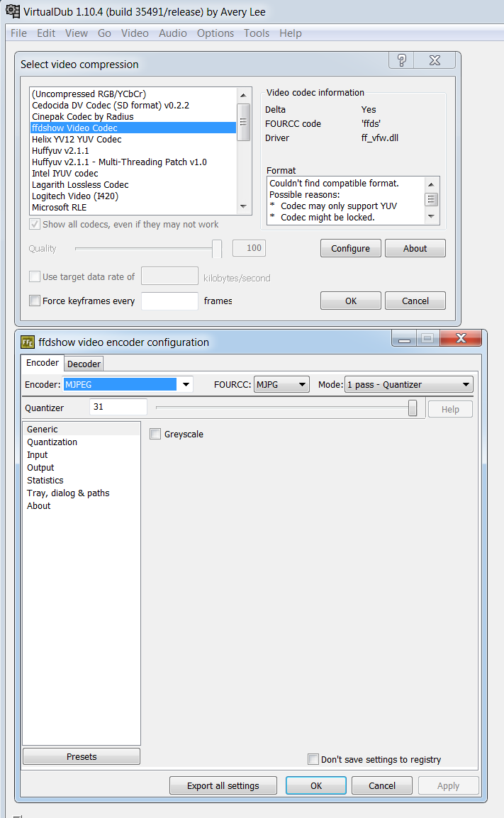
Task: Minimize the ffdshow encoder configuration window
Action: 404,339
